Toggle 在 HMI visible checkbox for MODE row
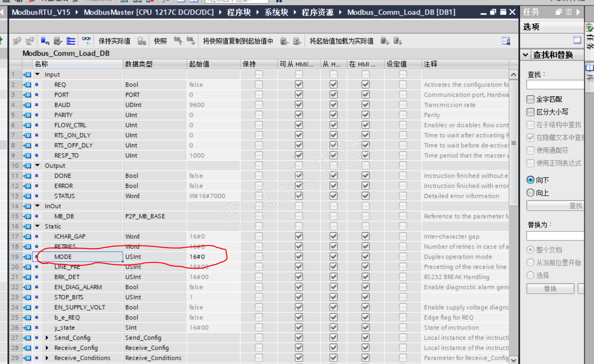Screen dimensions: 594x364 pyautogui.click(x=365, y=257)
